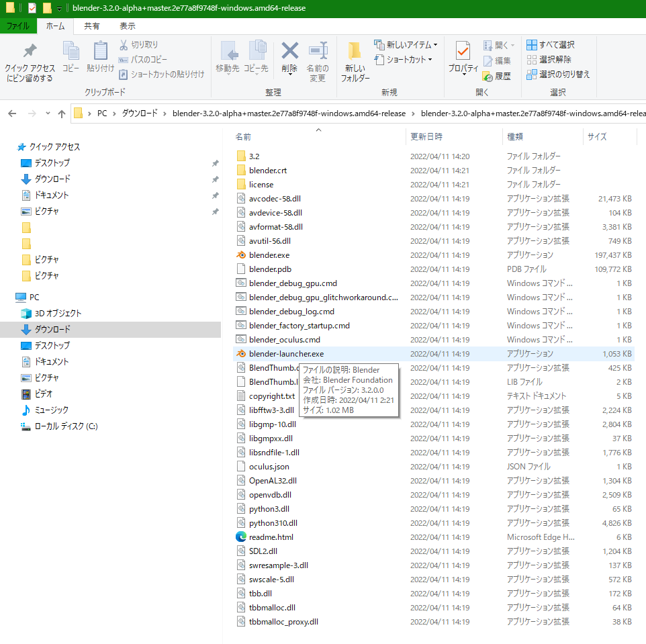646x644 pixels.
Task: Click PC in the address breadcrumb
Action: click(x=102, y=113)
